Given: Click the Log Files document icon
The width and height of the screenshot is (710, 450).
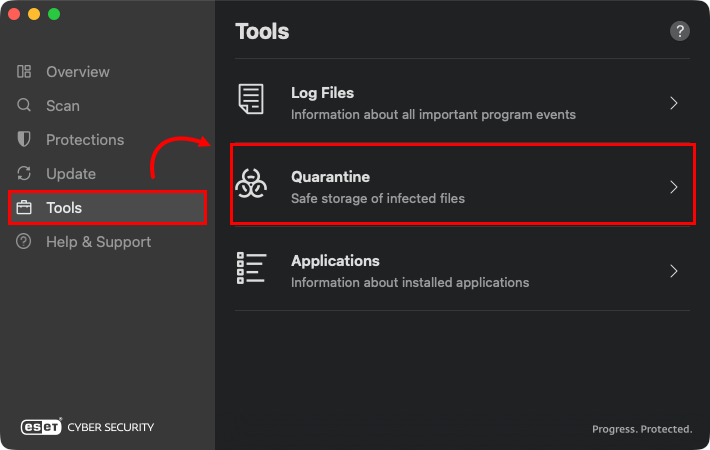Looking at the screenshot, I should pos(251,101).
